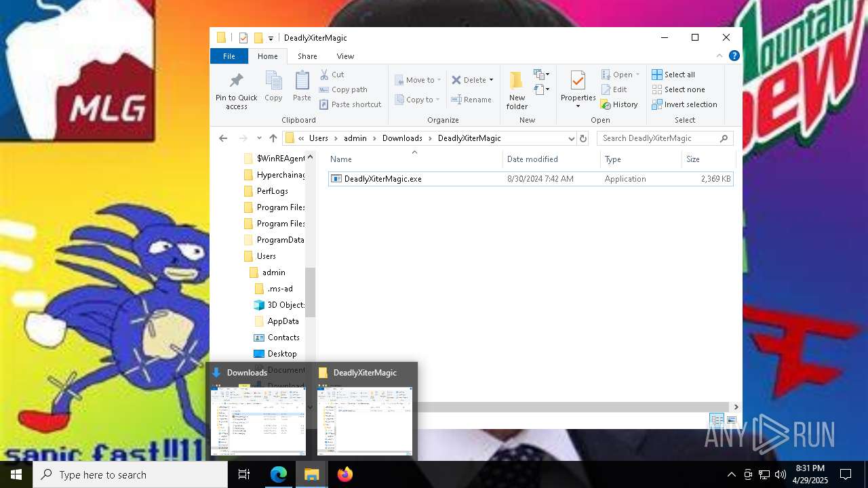The width and height of the screenshot is (868, 488).
Task: Open the Move to dropdown
Action: coord(418,80)
